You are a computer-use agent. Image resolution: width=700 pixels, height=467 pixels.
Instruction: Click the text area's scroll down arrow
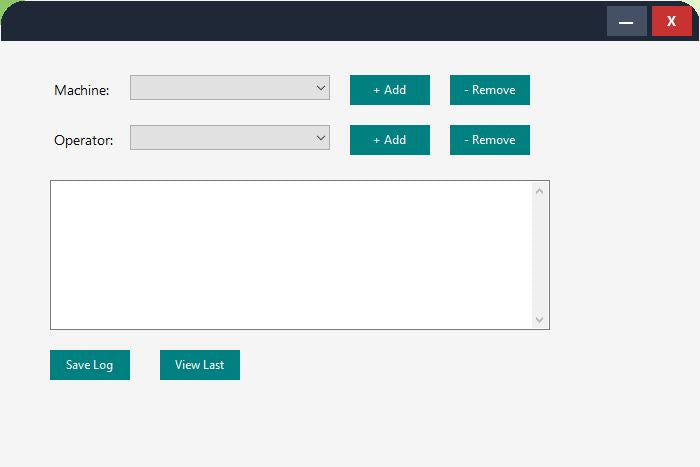pos(540,319)
